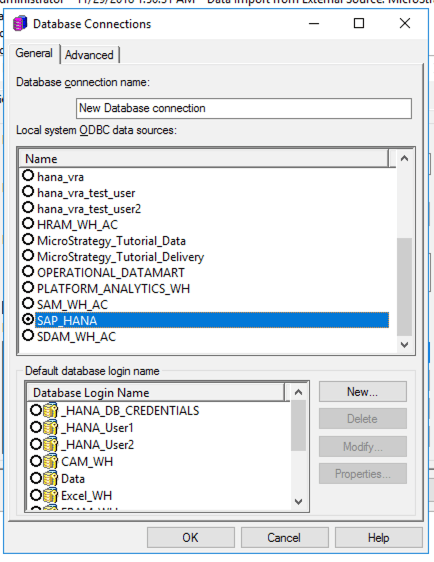Click ODBC list scroll down arrow
The image size is (434, 562).
point(405,345)
